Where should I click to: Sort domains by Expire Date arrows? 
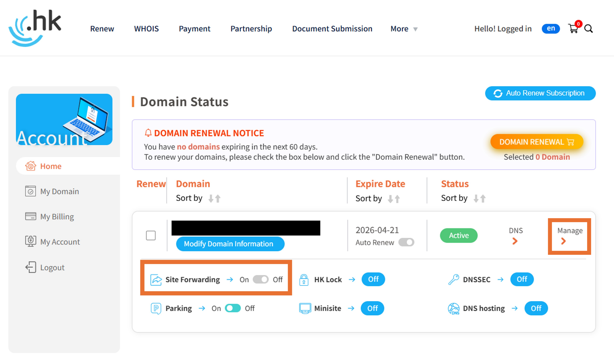click(394, 198)
